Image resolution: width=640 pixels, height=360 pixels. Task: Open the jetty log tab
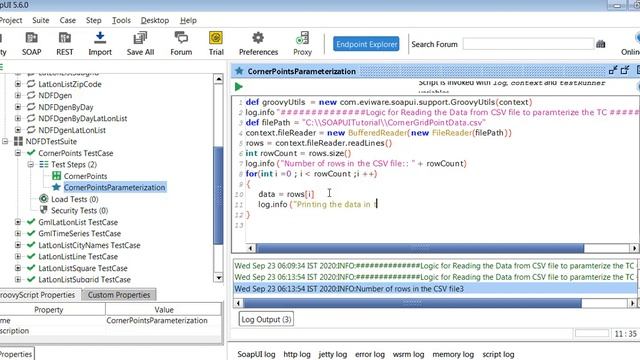coord(332,354)
